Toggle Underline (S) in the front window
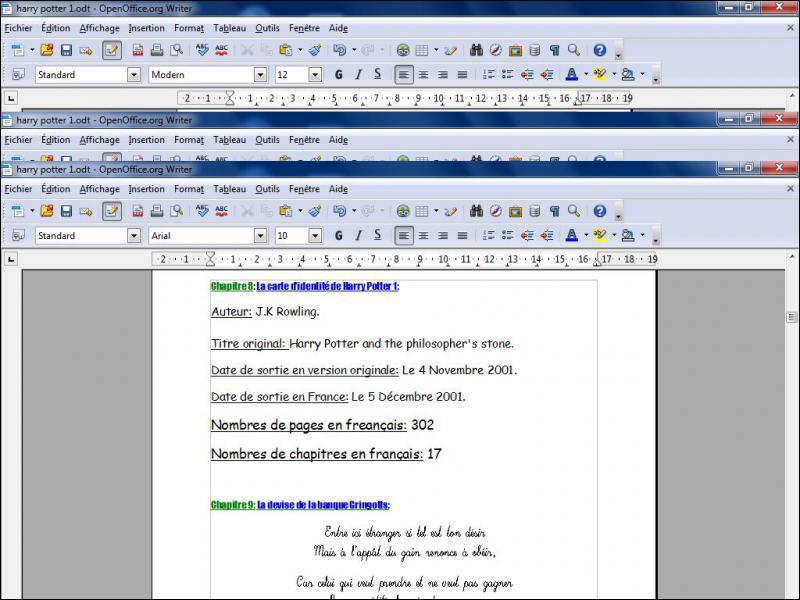The width and height of the screenshot is (800, 600). (378, 236)
